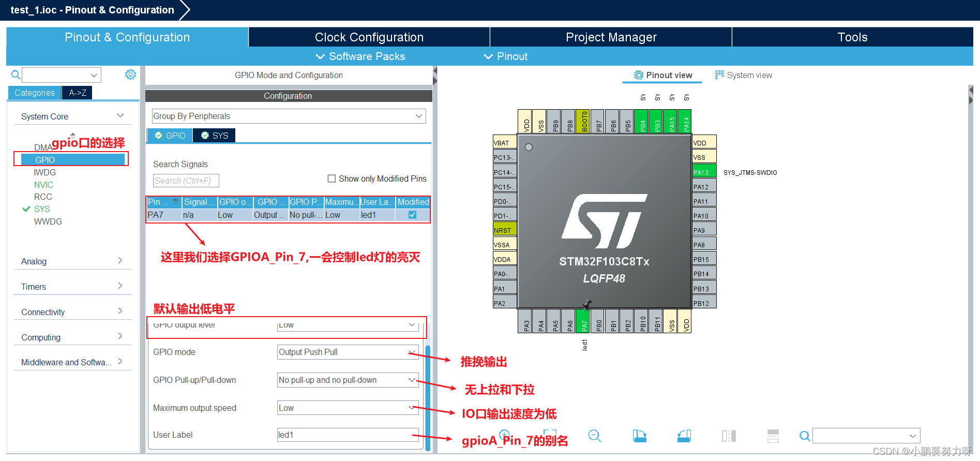Screen dimensions: 980x461
Task: Select green PA13 pin on chip
Action: [x=704, y=171]
